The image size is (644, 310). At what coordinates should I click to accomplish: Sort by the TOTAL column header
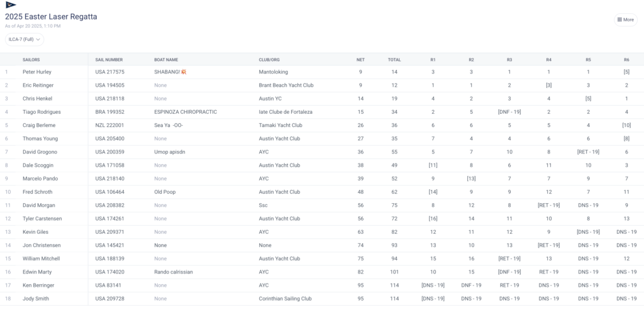[x=394, y=60]
